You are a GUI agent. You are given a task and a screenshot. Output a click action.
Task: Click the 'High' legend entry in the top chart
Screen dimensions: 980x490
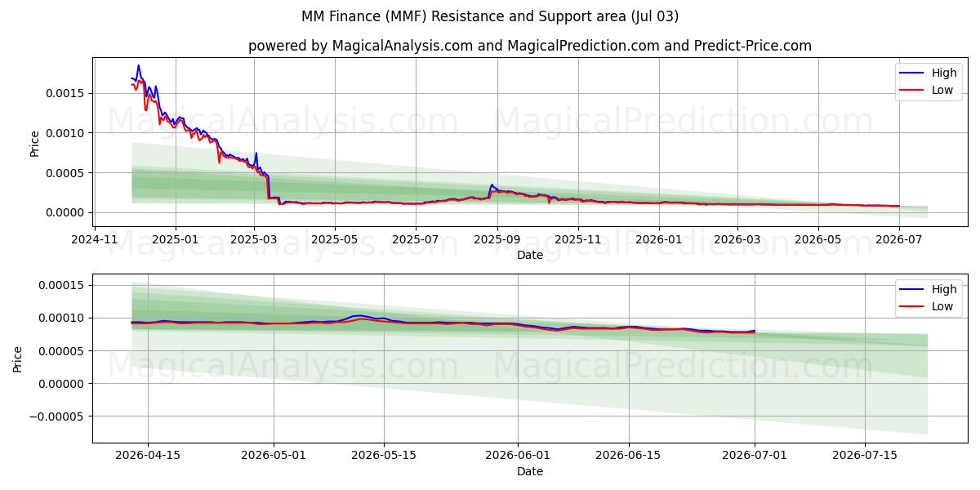(x=944, y=73)
